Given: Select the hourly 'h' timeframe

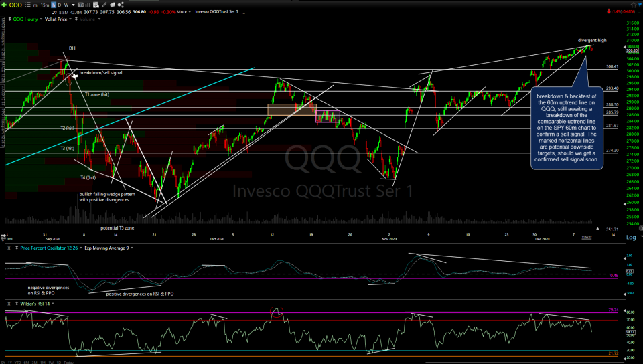Looking at the screenshot, I should pos(54,5).
